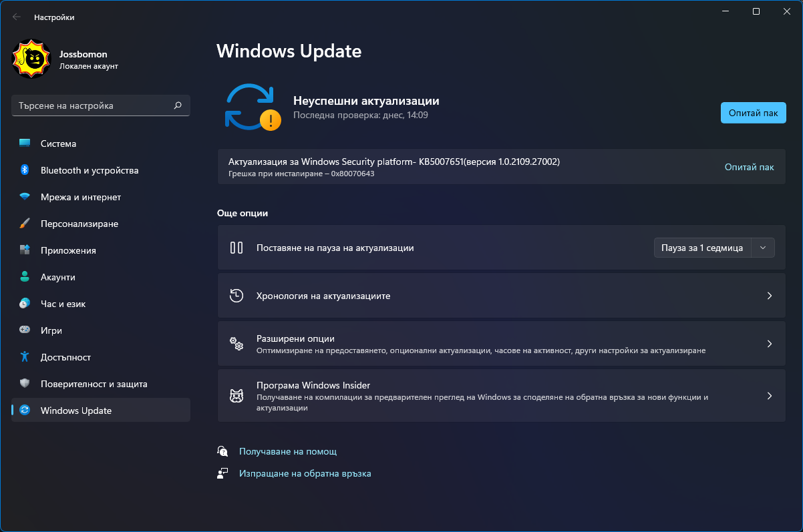The width and height of the screenshot is (803, 532).
Task: Select Windows Update in the sidebar
Action: pos(101,411)
